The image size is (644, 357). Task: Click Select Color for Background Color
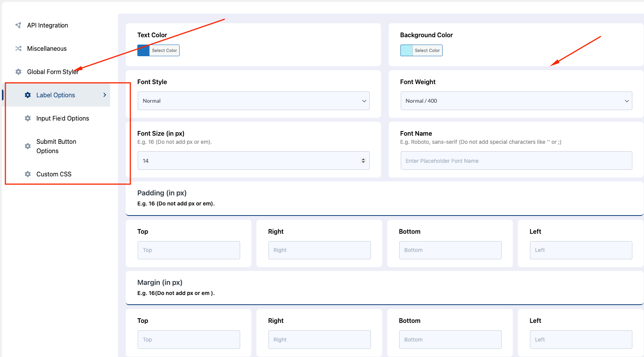(x=427, y=50)
